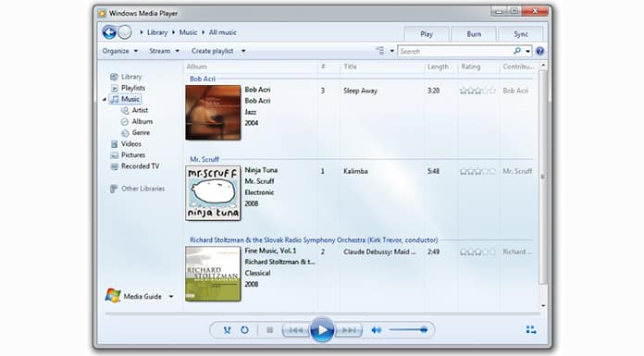
Task: Click the Mr. Scruff group header
Action: coord(204,159)
